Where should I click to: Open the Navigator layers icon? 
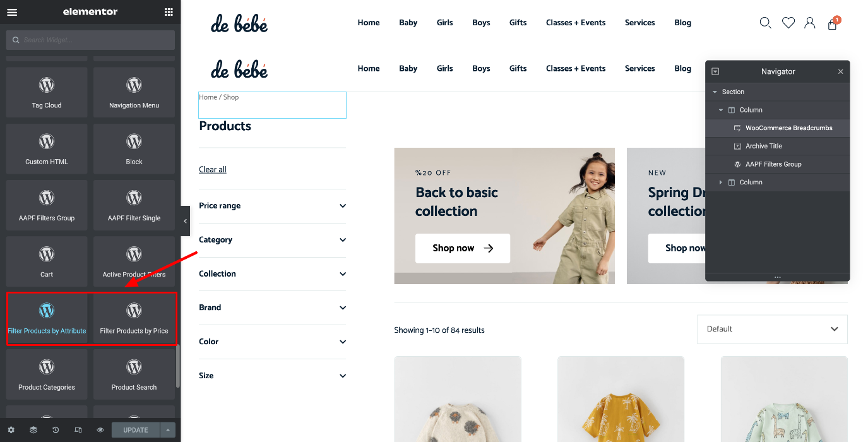[33, 430]
